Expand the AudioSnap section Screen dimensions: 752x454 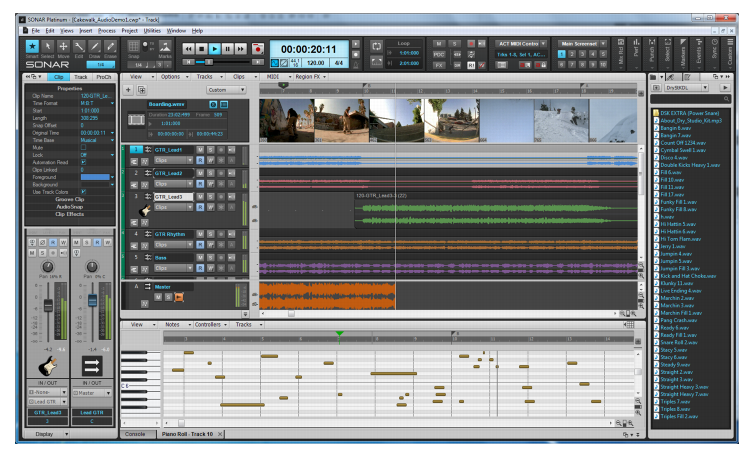(70, 207)
